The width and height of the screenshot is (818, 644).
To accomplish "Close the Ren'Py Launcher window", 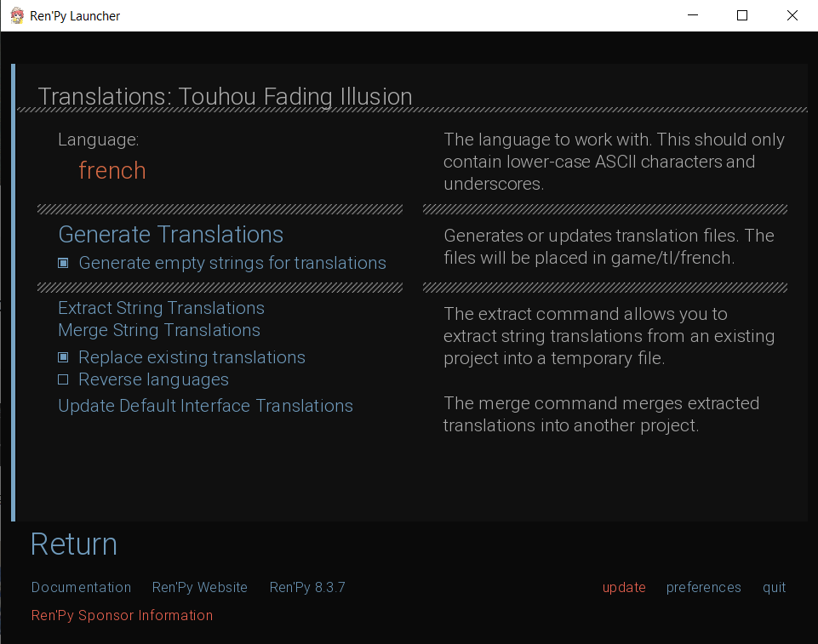I will point(792,15).
